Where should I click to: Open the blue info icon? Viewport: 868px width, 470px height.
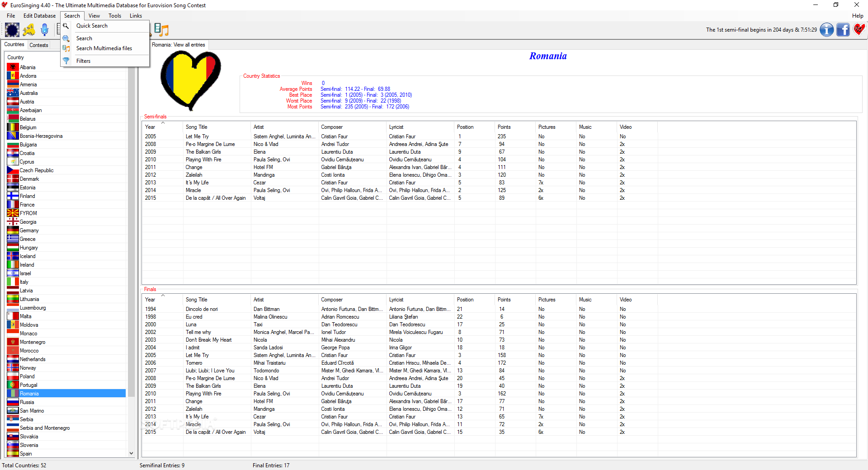[x=827, y=30]
